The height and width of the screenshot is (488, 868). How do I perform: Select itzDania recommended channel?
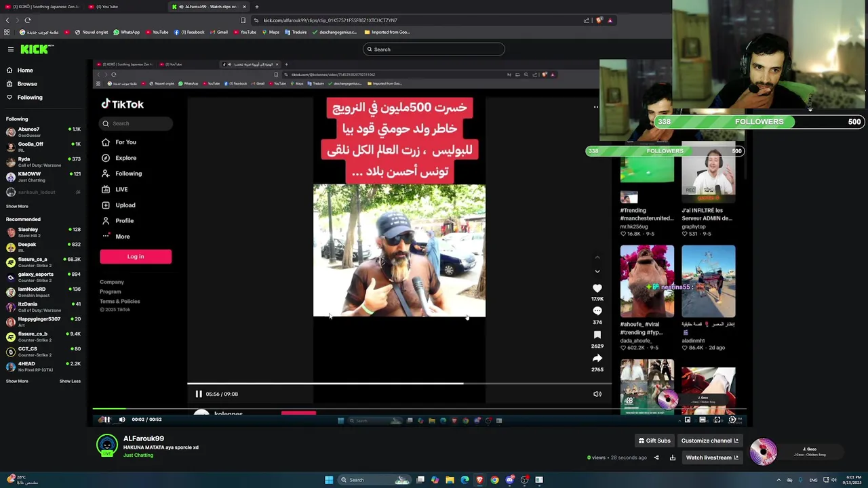pos(43,306)
